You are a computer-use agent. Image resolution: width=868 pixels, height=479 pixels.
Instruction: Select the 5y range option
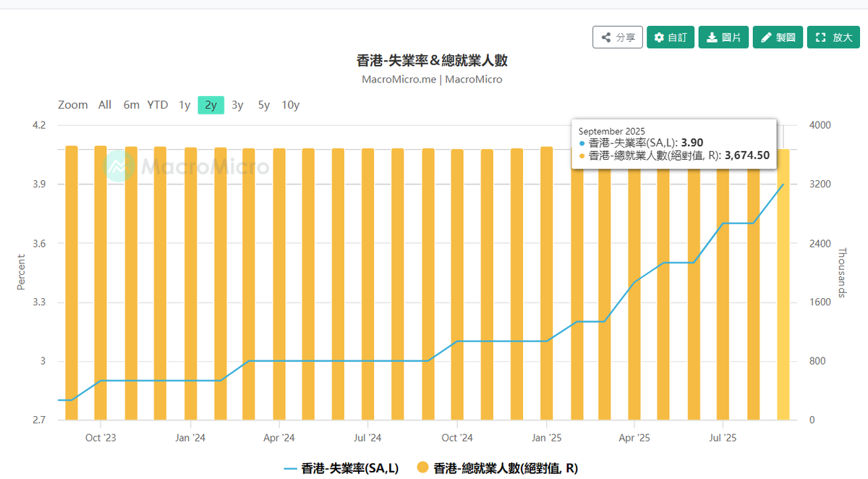(263, 105)
